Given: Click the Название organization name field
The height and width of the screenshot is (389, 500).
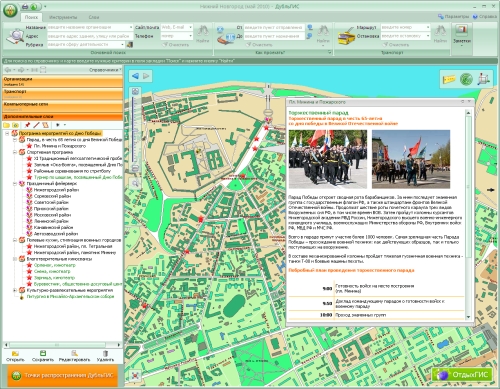Looking at the screenshot, I should tap(90, 27).
